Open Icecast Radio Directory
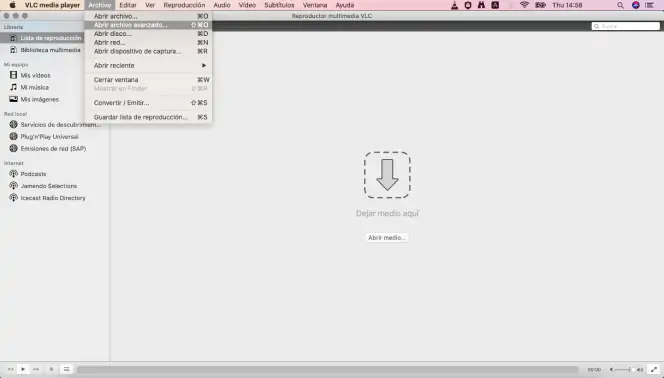Screen dimensions: 664x378 pyautogui.click(x=53, y=198)
